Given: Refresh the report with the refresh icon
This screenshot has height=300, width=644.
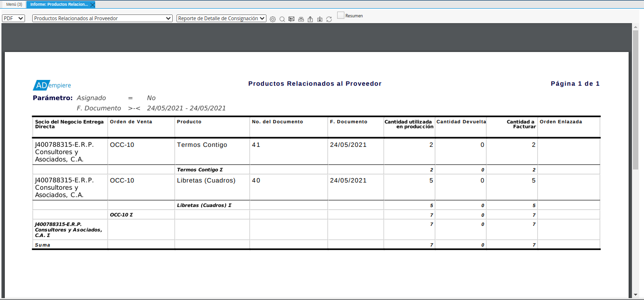Looking at the screenshot, I should [x=329, y=19].
